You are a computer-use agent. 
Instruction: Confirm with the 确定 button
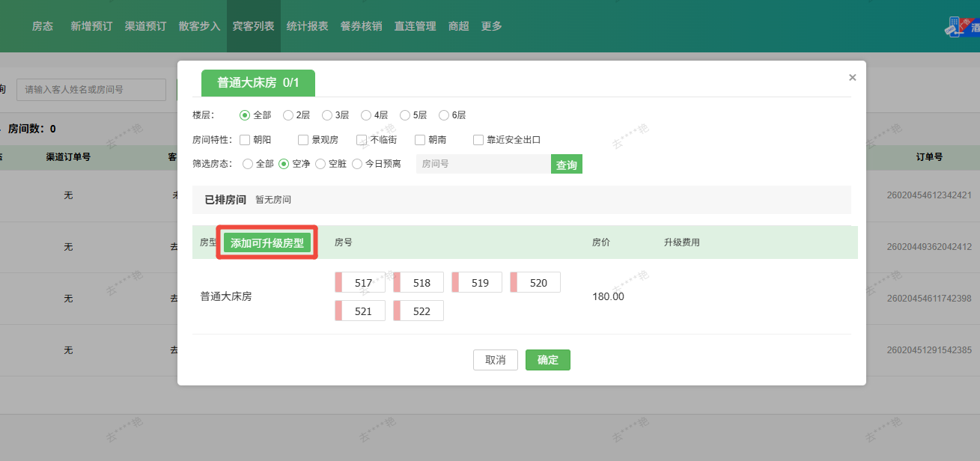coord(547,360)
